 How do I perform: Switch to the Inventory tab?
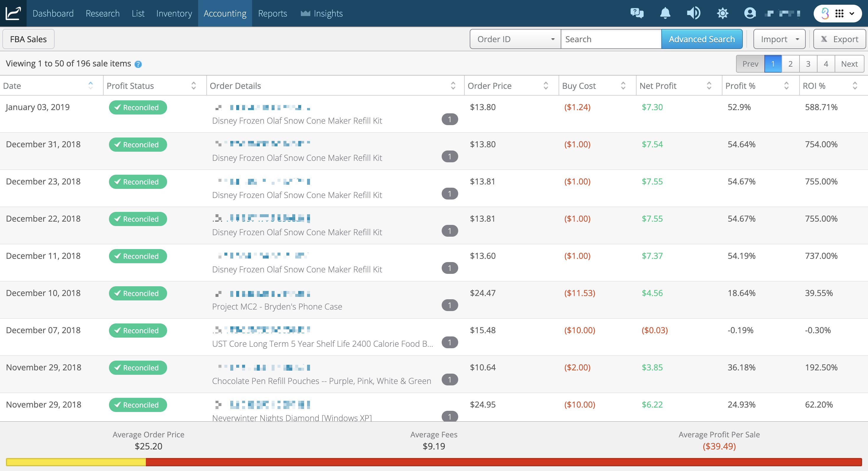[x=174, y=14]
